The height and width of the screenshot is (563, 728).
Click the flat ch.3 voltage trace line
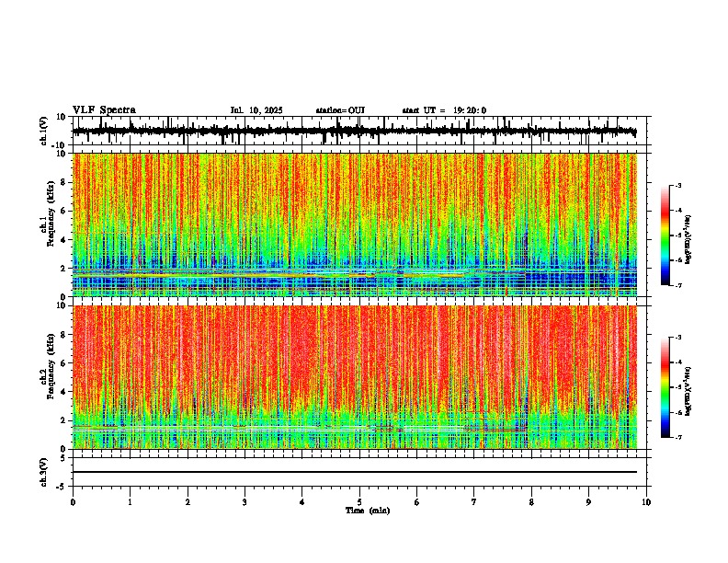[355, 472]
